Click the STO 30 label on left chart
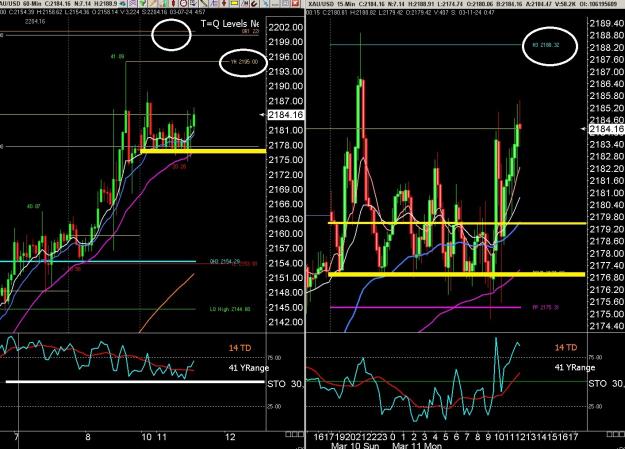 click(x=285, y=384)
